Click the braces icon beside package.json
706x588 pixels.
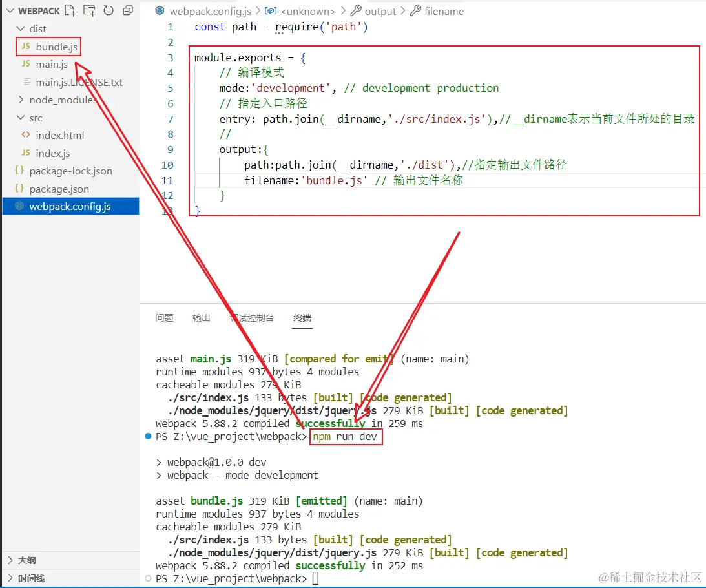tap(19, 188)
